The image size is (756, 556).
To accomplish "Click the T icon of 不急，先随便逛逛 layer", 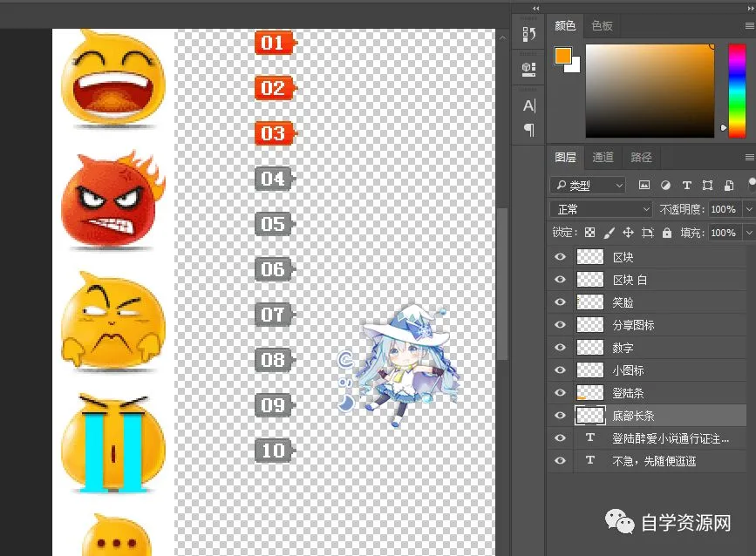I will pyautogui.click(x=590, y=460).
